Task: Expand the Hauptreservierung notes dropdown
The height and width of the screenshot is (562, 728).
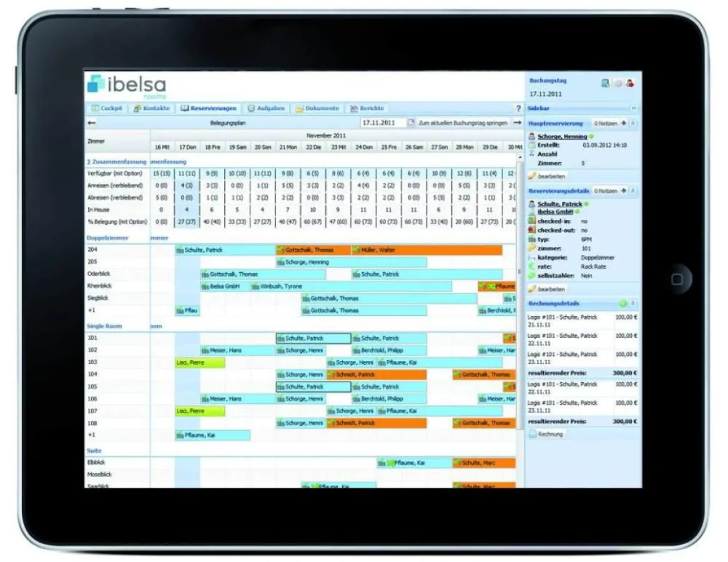Action: 624,123
